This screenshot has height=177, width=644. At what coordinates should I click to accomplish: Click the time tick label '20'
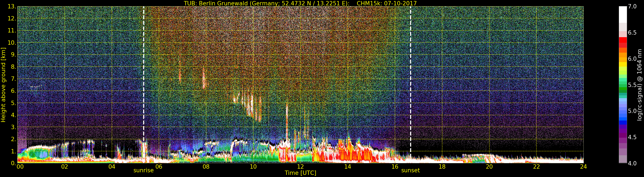point(489,166)
